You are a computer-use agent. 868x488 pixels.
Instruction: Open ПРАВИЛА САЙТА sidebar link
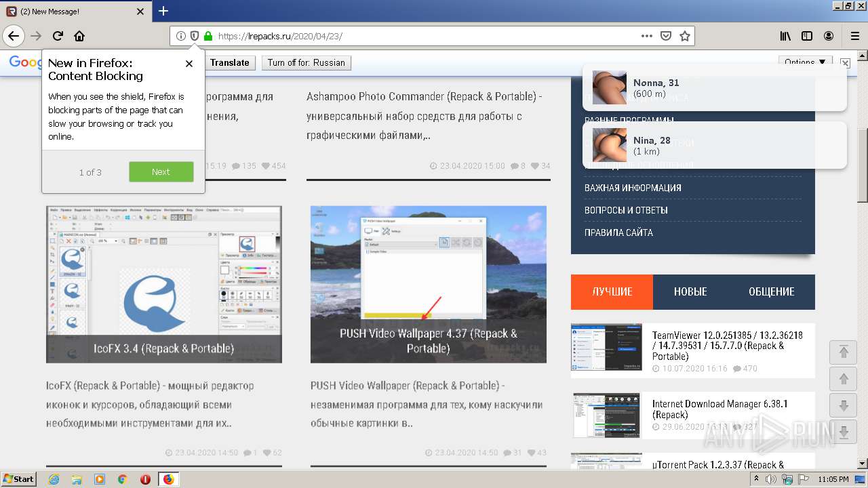[x=618, y=232]
